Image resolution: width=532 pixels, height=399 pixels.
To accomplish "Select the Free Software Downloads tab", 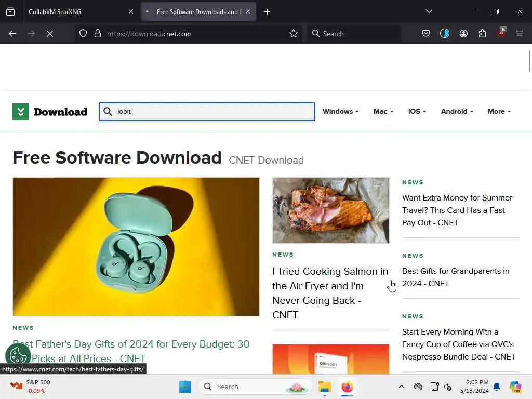I will pyautogui.click(x=199, y=12).
